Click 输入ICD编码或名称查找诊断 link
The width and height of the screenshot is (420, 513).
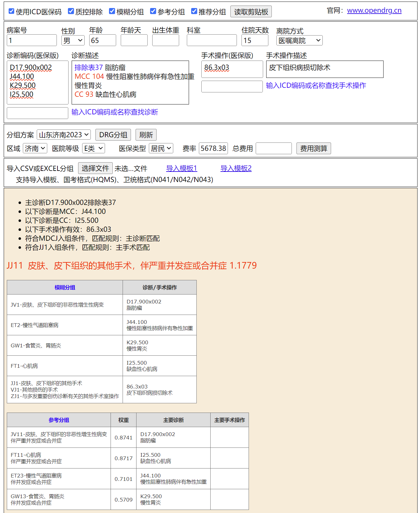coord(115,112)
